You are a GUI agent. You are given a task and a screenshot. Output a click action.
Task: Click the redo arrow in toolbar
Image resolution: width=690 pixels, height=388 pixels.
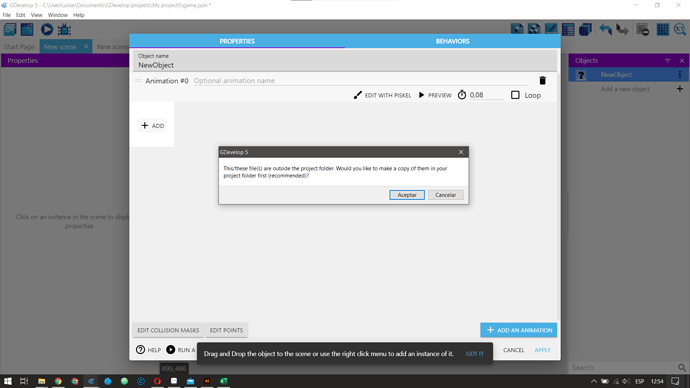click(x=622, y=29)
